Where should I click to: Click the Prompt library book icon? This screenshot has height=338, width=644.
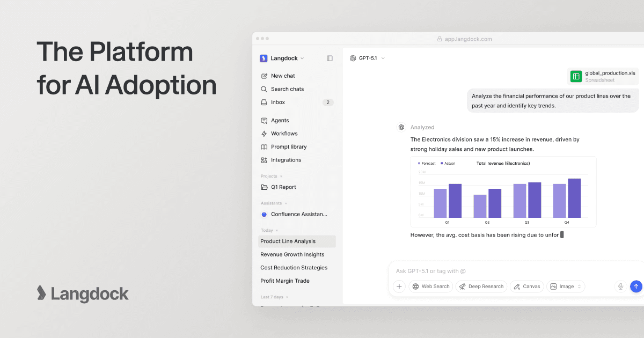[264, 147]
